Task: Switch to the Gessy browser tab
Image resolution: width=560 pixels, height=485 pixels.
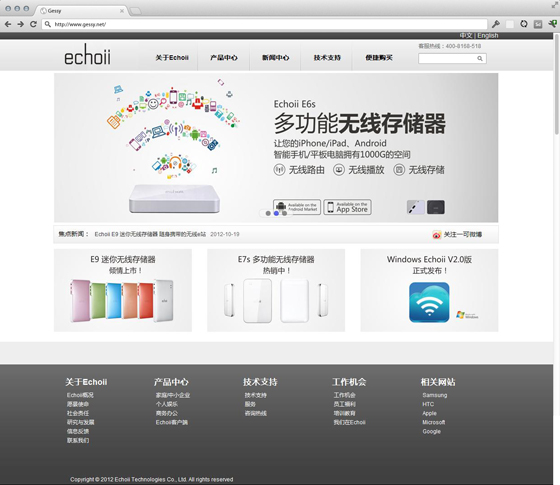Action: 81,11
